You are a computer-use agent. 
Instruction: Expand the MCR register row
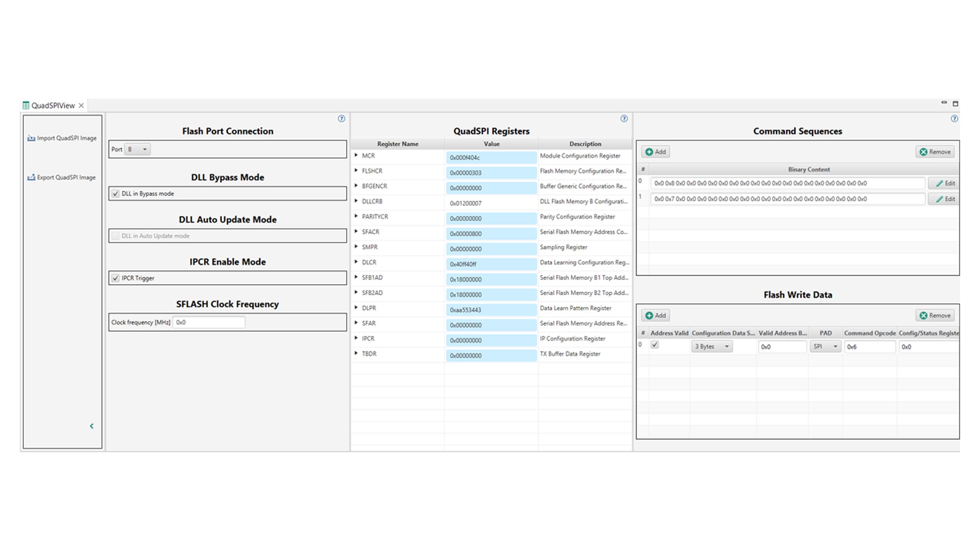click(356, 155)
